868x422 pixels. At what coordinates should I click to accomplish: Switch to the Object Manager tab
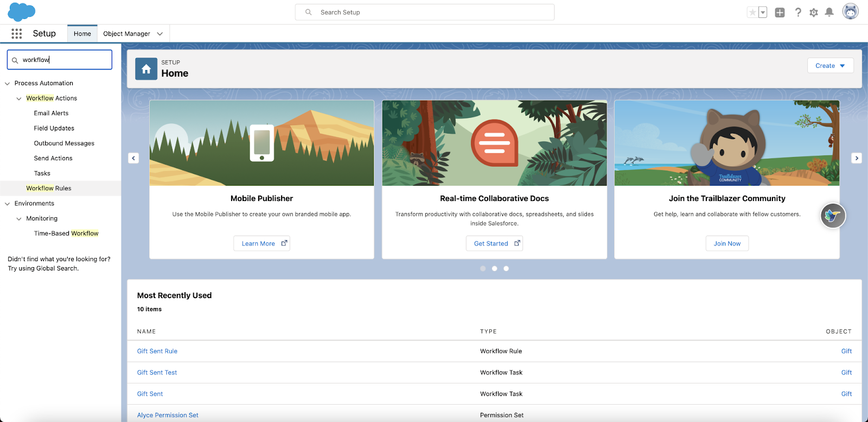[126, 34]
